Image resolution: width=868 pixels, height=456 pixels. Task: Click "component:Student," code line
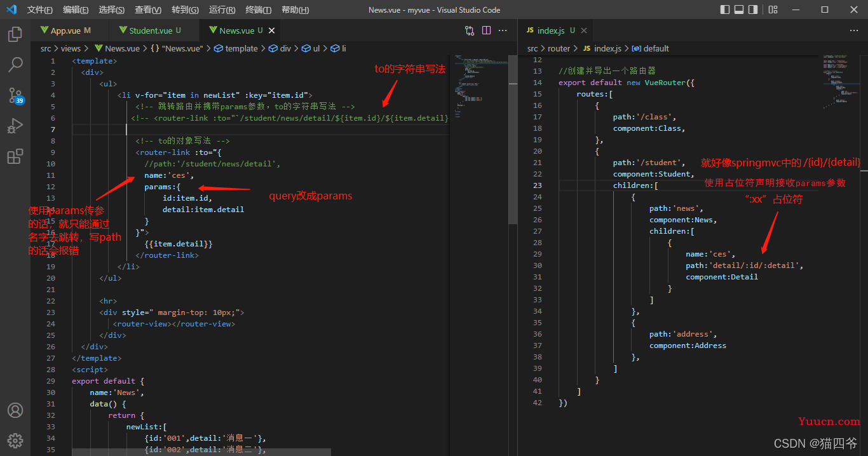(x=654, y=174)
